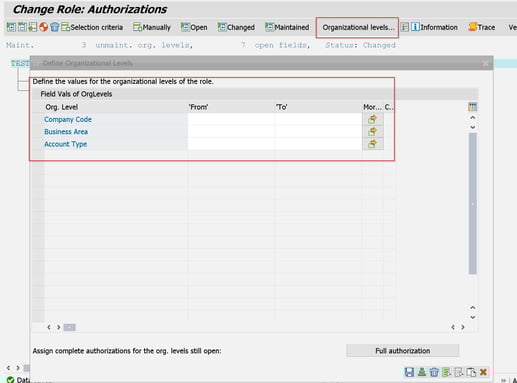The height and width of the screenshot is (383, 517).
Task: Click the vertical scrollbar thumb of the table
Action: 472,203
